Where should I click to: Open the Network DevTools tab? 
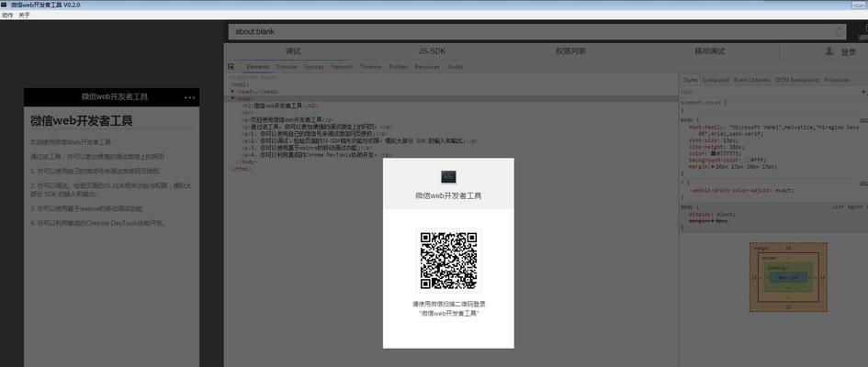pos(342,67)
